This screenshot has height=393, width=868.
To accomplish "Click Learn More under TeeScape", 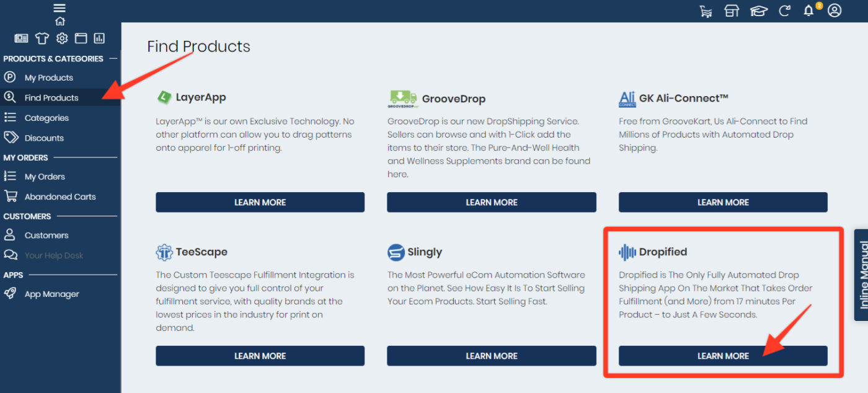I will point(260,356).
